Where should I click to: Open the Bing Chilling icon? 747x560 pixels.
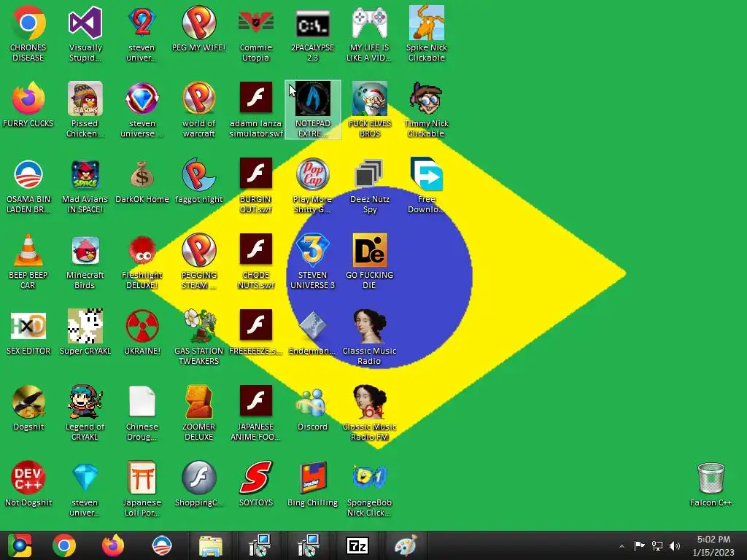tap(312, 483)
